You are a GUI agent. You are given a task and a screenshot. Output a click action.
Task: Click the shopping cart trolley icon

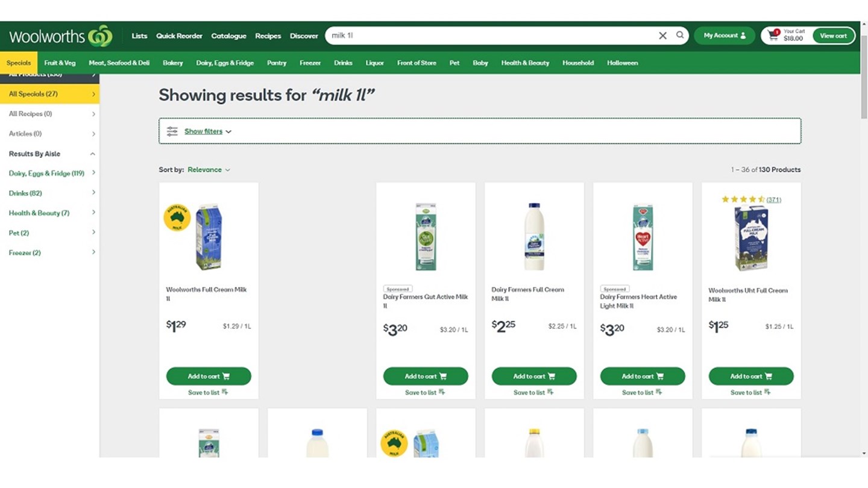pos(774,35)
